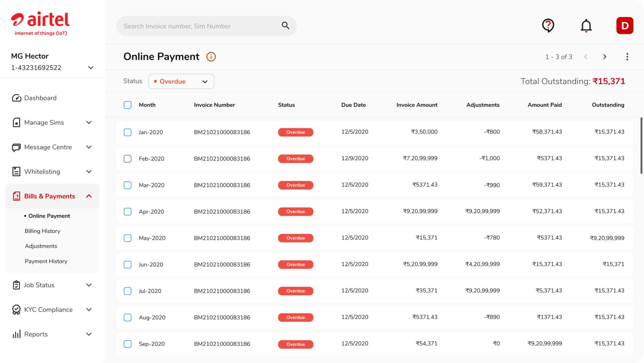Click Total Outstanding amount ₹15,371
The image size is (644, 363).
click(609, 81)
